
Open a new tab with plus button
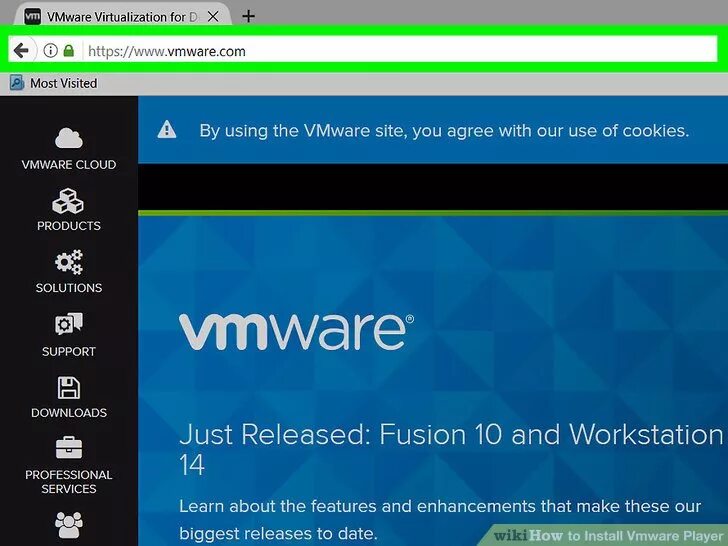(248, 16)
